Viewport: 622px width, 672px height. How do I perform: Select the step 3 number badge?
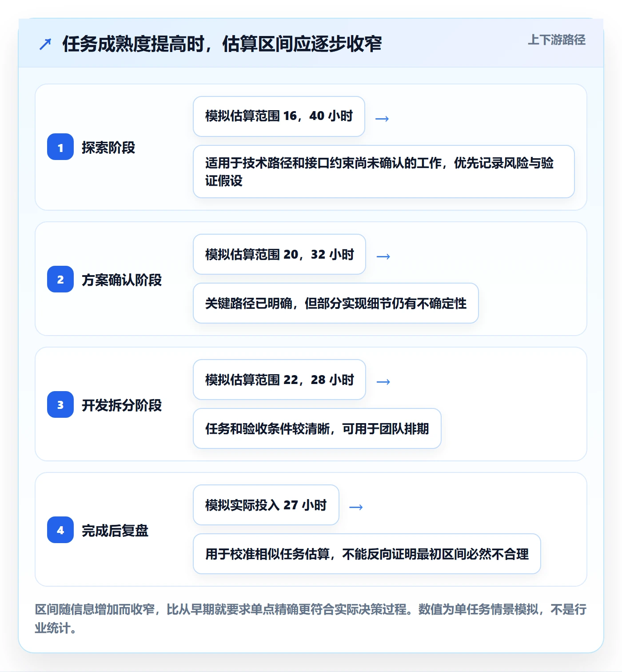[x=60, y=404]
